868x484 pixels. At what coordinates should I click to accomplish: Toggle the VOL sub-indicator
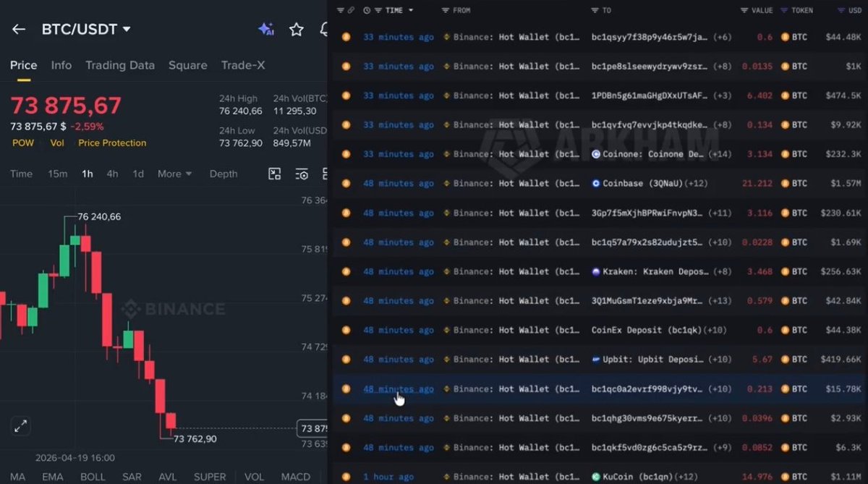[254, 477]
